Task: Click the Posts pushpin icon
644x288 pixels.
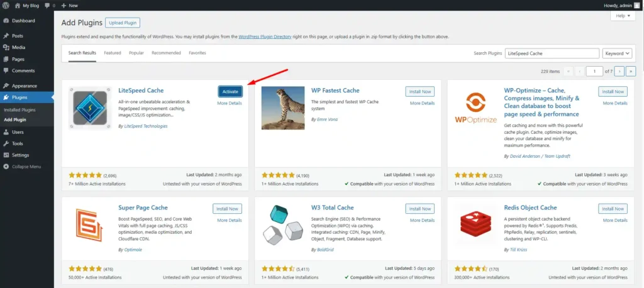Action: (x=6, y=36)
